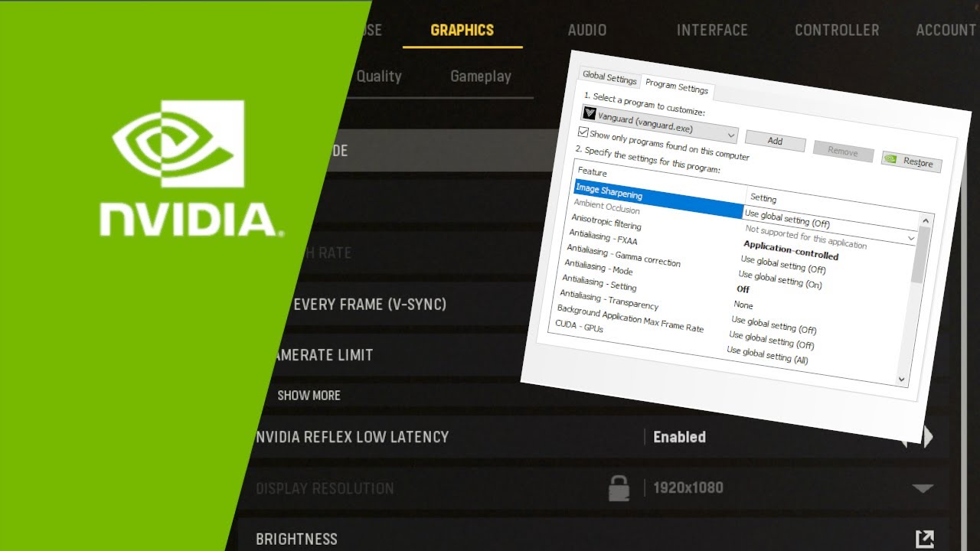Click the Feature column header
980x551 pixels.
click(x=593, y=172)
